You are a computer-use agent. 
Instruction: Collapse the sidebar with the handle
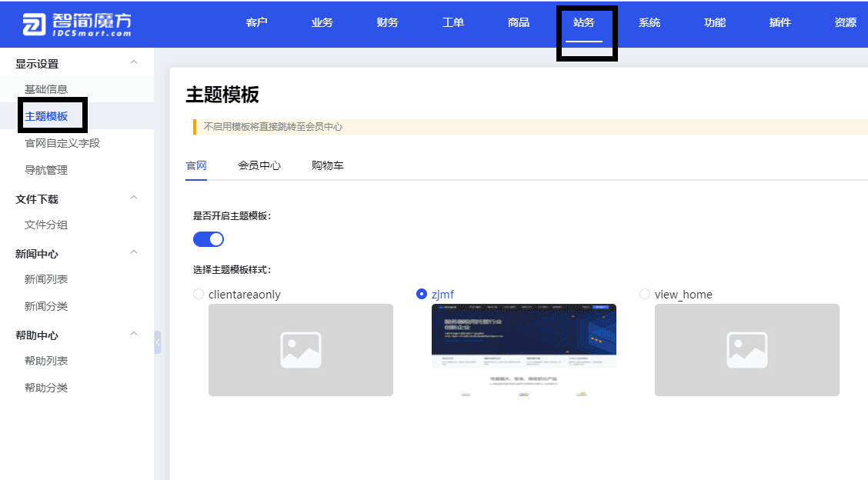click(x=158, y=342)
